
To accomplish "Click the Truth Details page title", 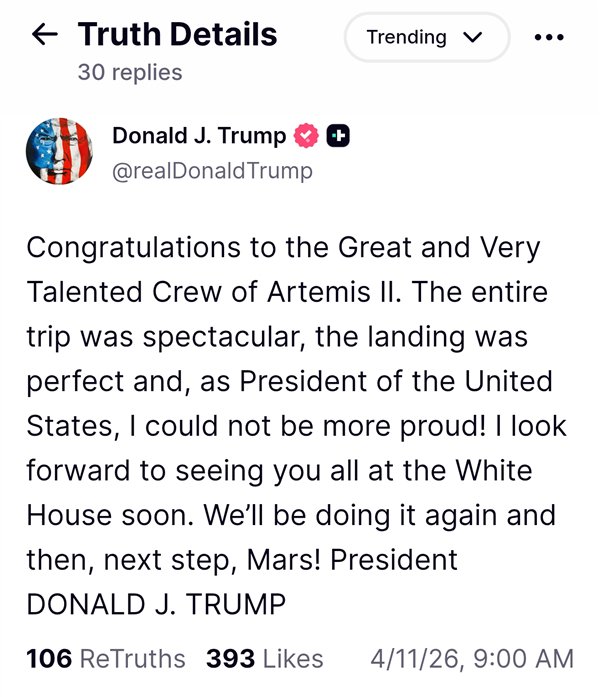I will [x=177, y=35].
